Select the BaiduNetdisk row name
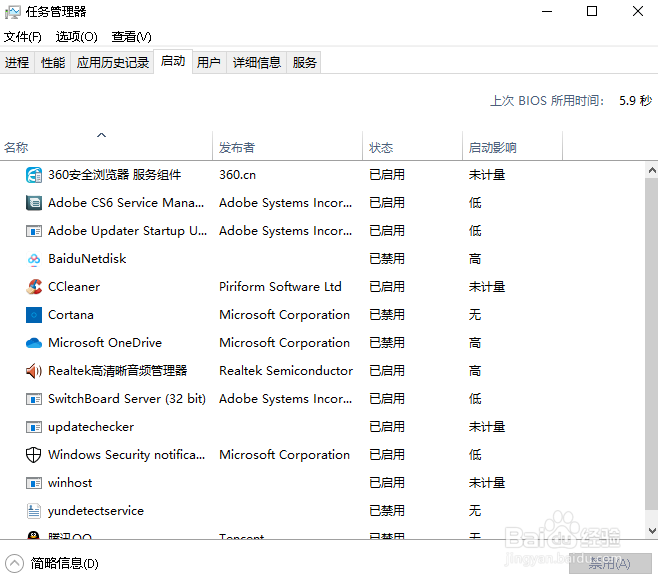 click(87, 259)
